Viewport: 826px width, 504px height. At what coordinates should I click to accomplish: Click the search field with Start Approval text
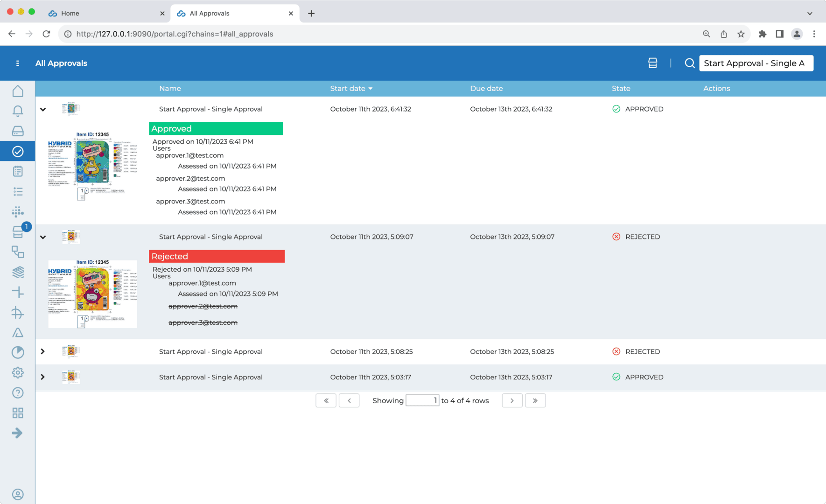click(x=756, y=63)
